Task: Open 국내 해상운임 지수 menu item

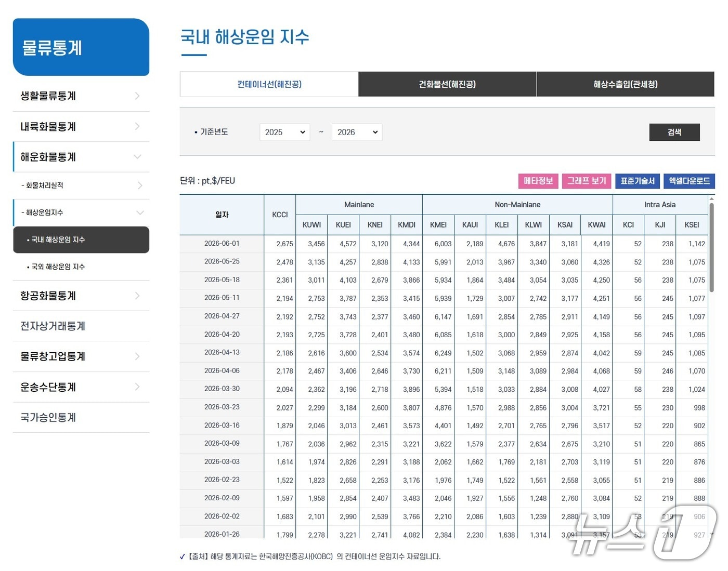Action: tap(81, 240)
